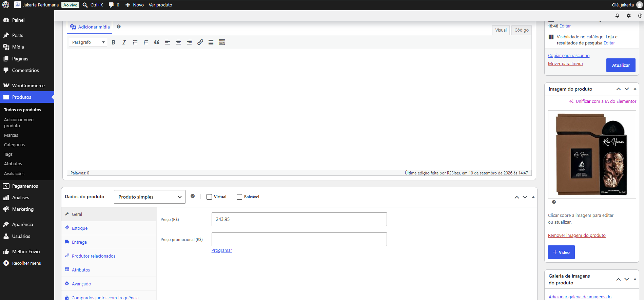
Task: Toggle bold formatting in the editor toolbar
Action: point(114,42)
